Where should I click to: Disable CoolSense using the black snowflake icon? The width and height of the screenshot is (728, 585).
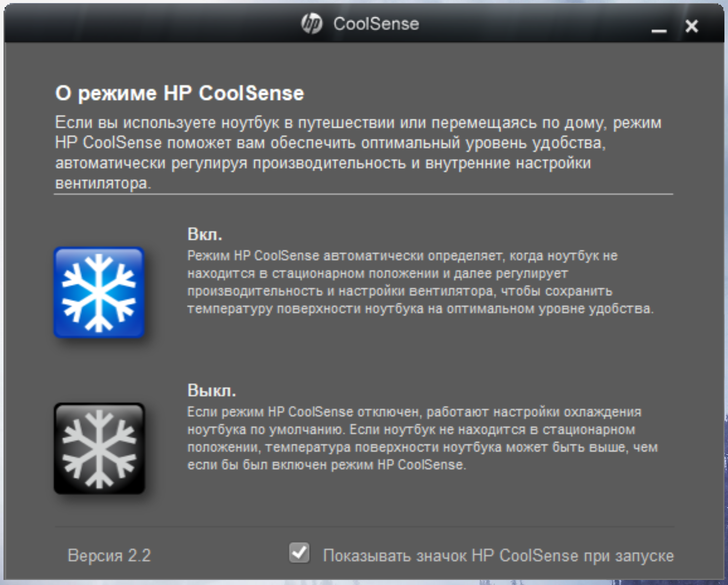pos(99,448)
